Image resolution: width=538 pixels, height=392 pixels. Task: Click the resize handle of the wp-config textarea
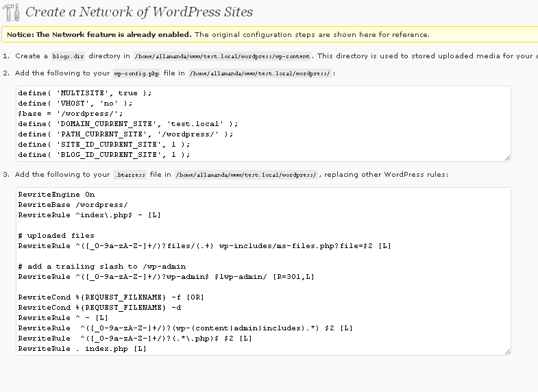click(507, 158)
